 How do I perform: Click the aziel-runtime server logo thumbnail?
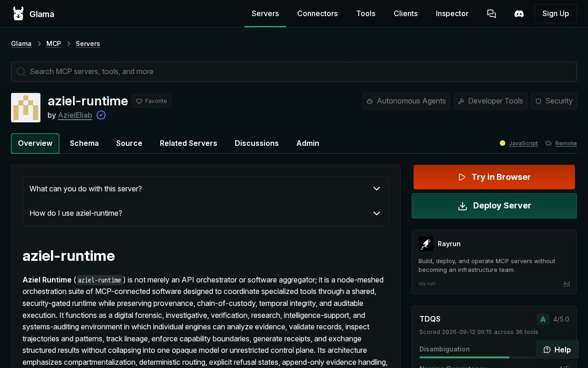click(26, 108)
